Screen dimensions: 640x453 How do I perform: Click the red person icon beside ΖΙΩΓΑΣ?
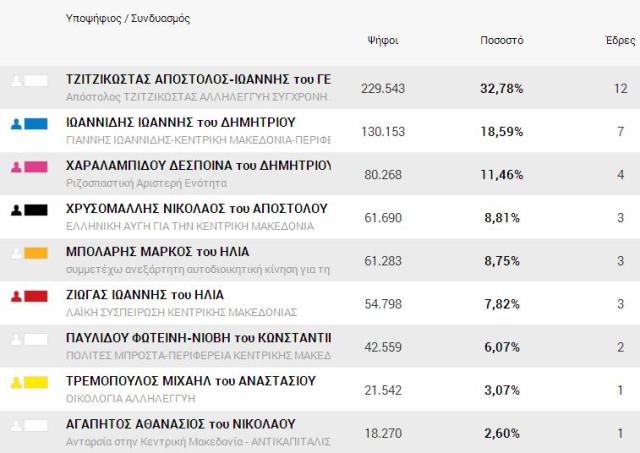16,296
